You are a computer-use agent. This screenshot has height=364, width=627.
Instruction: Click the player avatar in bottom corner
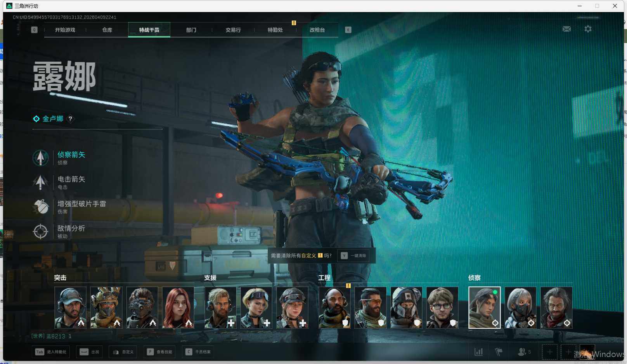[587, 352]
